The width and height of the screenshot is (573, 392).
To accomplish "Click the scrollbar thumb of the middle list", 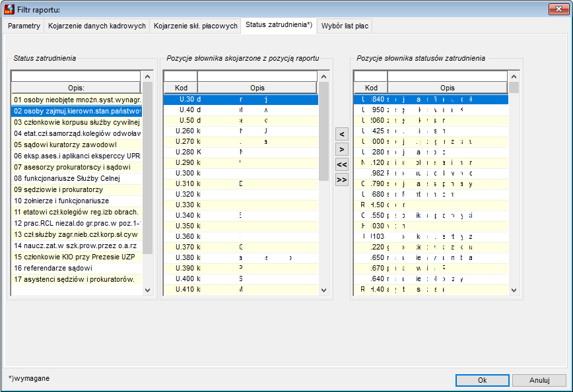I will [x=323, y=131].
